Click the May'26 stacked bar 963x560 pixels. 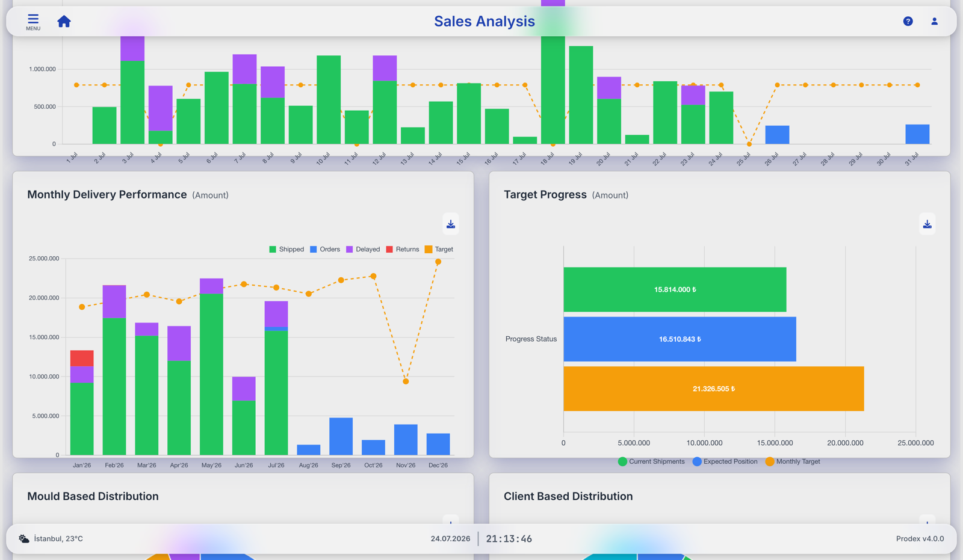click(x=211, y=366)
